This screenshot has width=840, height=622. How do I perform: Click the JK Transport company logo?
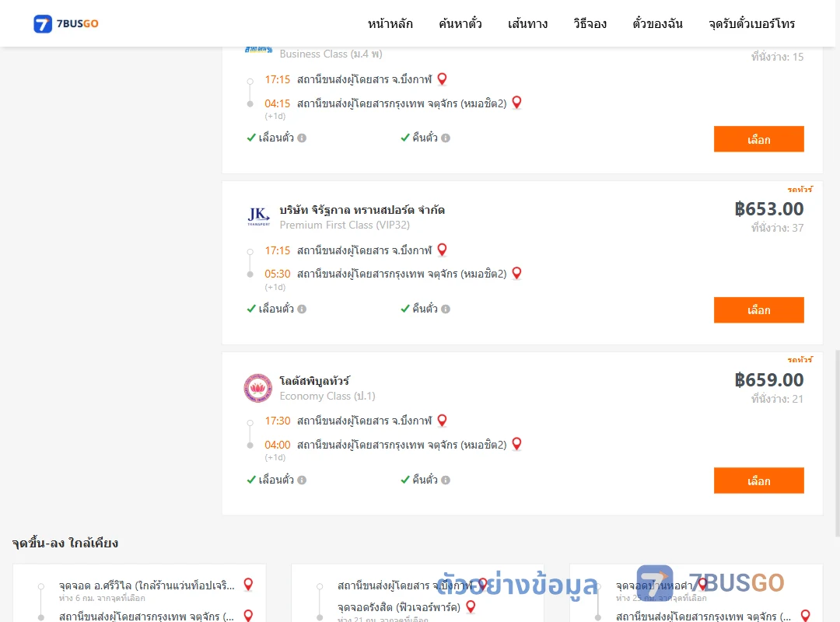tap(258, 216)
